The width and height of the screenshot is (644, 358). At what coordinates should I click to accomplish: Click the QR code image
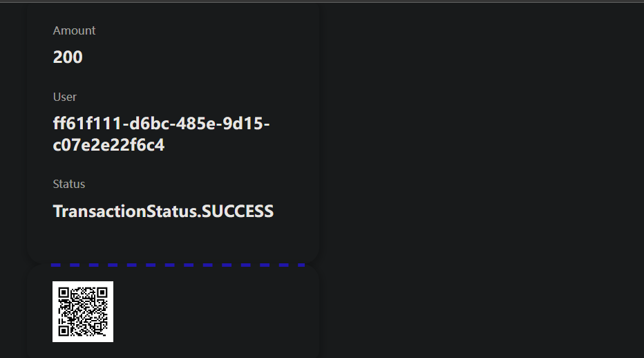click(x=83, y=311)
